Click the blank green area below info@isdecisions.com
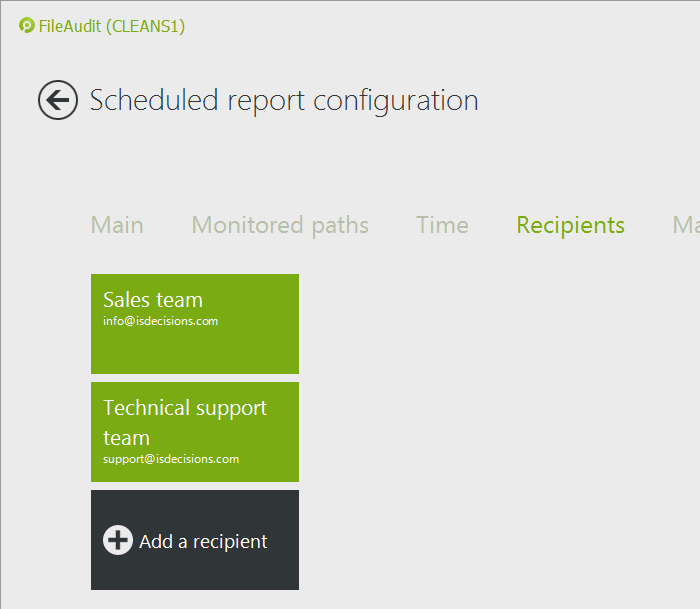This screenshot has height=609, width=700. (195, 351)
